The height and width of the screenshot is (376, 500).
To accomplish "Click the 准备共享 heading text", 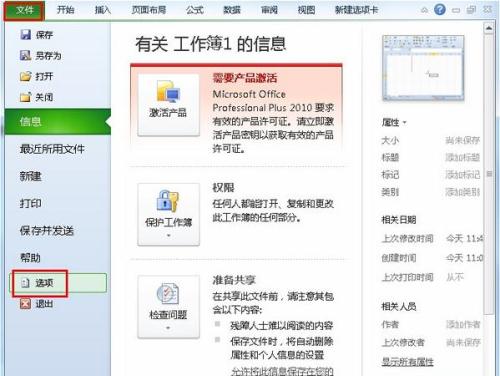I will click(x=234, y=280).
